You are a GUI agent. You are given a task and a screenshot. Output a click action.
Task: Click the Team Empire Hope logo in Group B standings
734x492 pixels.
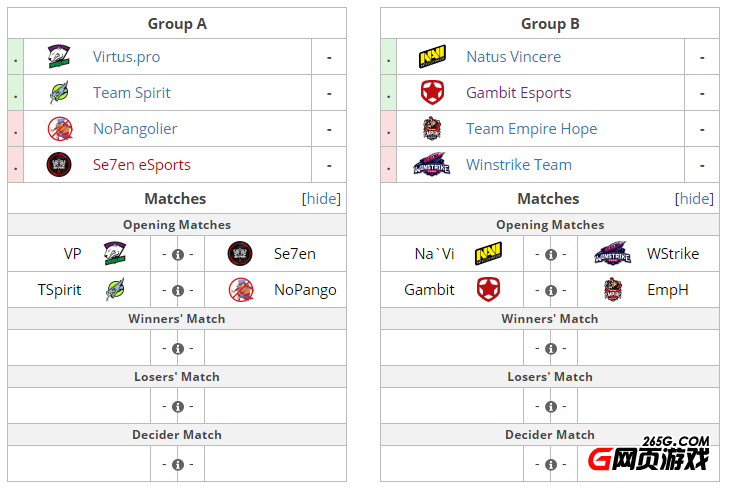click(432, 129)
